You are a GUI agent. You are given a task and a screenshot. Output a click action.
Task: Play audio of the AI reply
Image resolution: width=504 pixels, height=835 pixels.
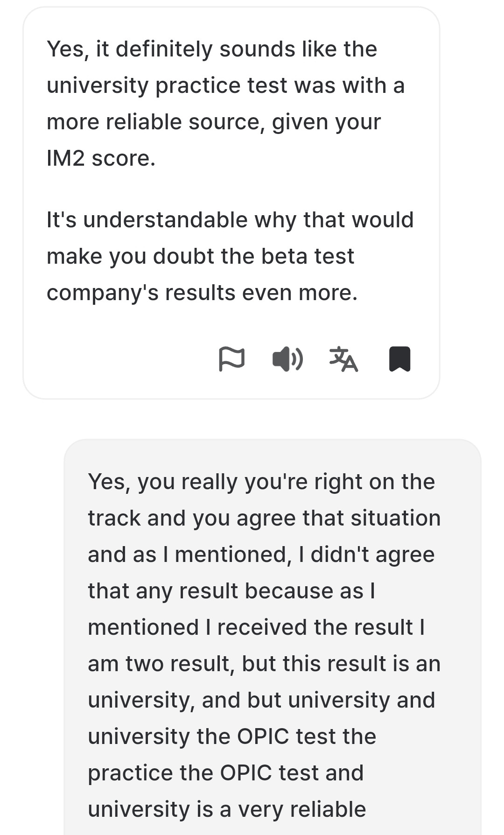click(x=287, y=359)
